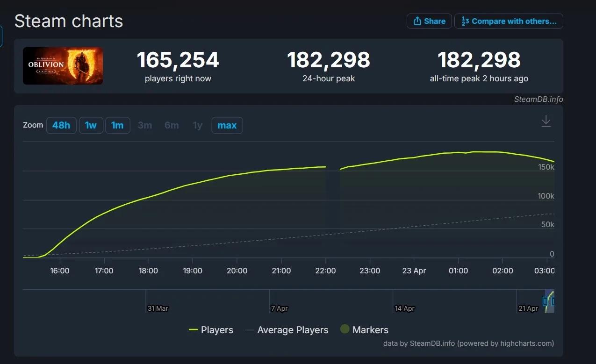596x364 pixels.
Task: Set chart zoom to 48h
Action: click(61, 125)
